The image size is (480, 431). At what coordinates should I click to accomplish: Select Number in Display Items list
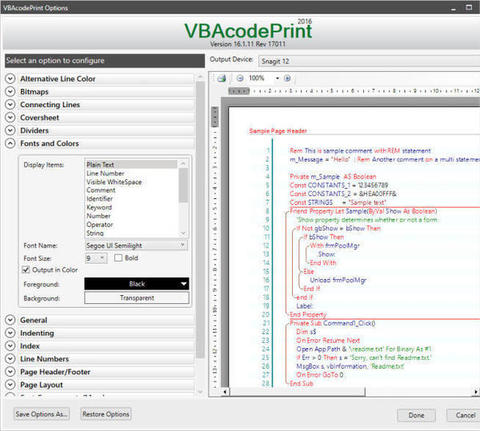[131, 216]
